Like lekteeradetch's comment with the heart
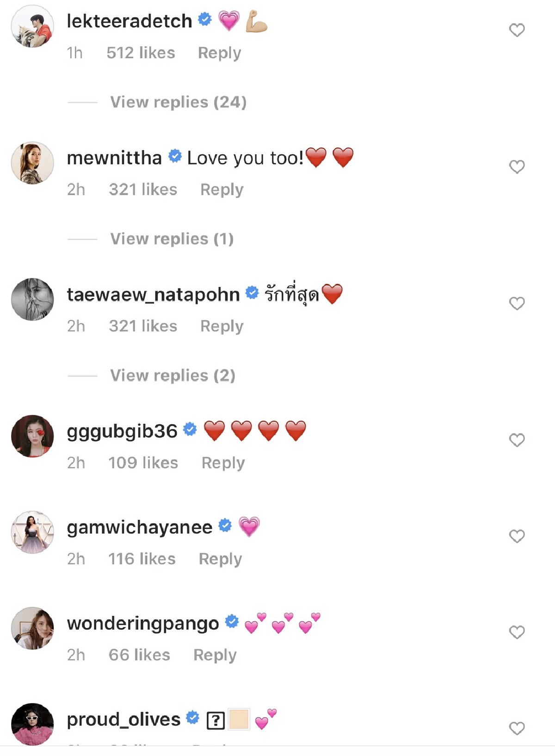Screen dimensions: 555x756 pos(517,30)
